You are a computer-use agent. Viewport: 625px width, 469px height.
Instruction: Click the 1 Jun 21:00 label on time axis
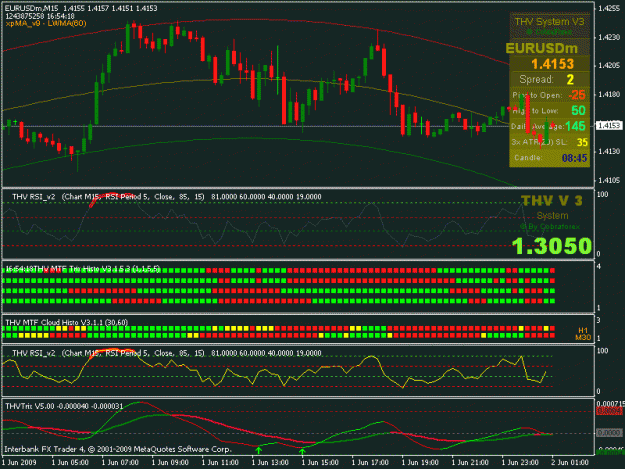coord(470,463)
